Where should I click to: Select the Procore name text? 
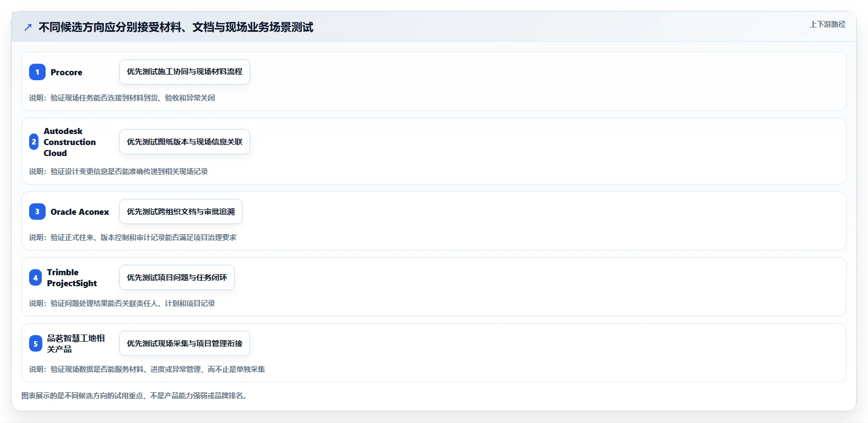pyautogui.click(x=67, y=72)
